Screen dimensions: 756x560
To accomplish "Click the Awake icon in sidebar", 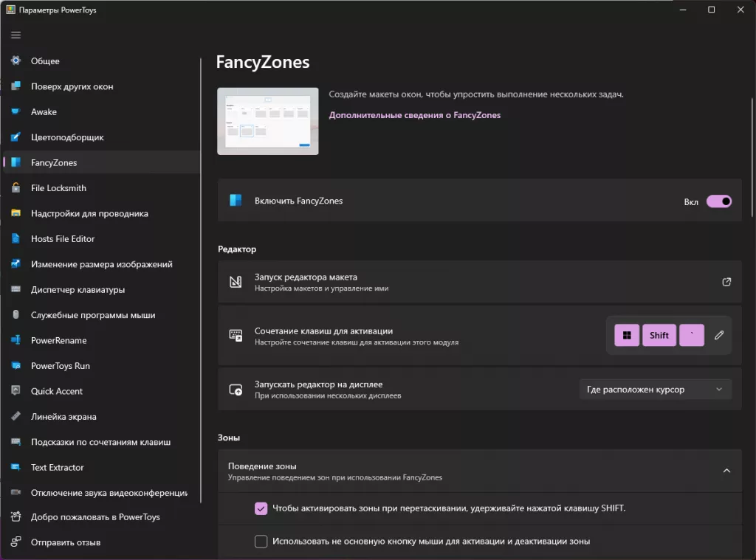I will 16,112.
